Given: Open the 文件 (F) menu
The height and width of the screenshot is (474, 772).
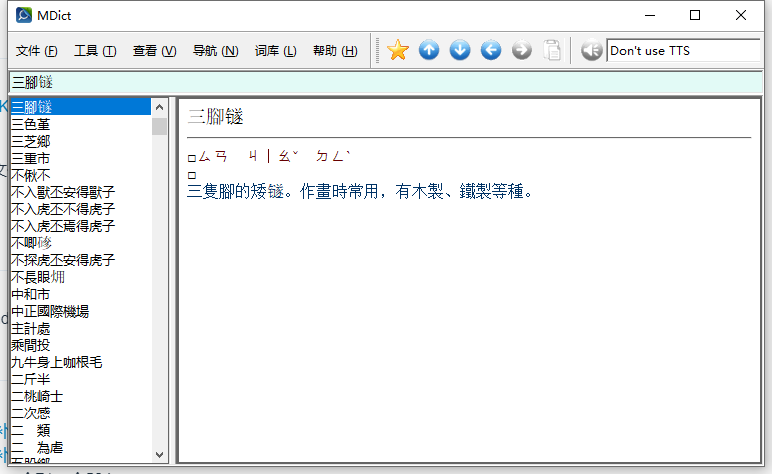Looking at the screenshot, I should 37,51.
